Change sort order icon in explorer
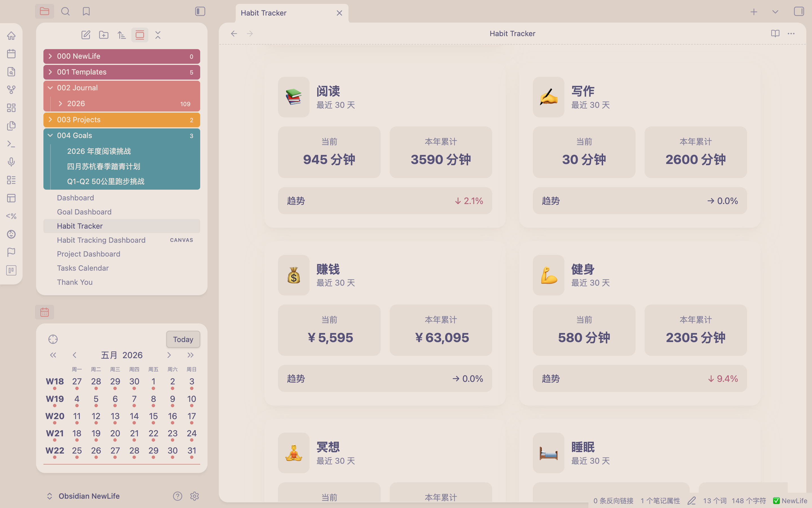 pos(122,35)
